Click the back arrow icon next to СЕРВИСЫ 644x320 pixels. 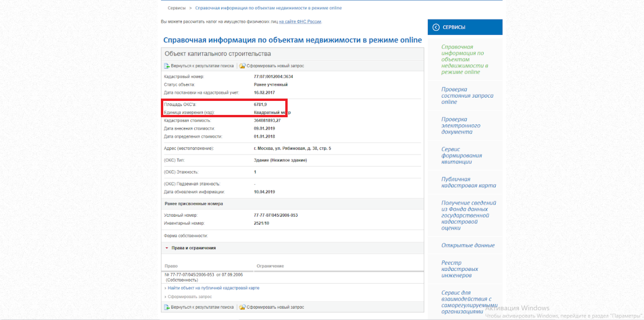pos(436,27)
